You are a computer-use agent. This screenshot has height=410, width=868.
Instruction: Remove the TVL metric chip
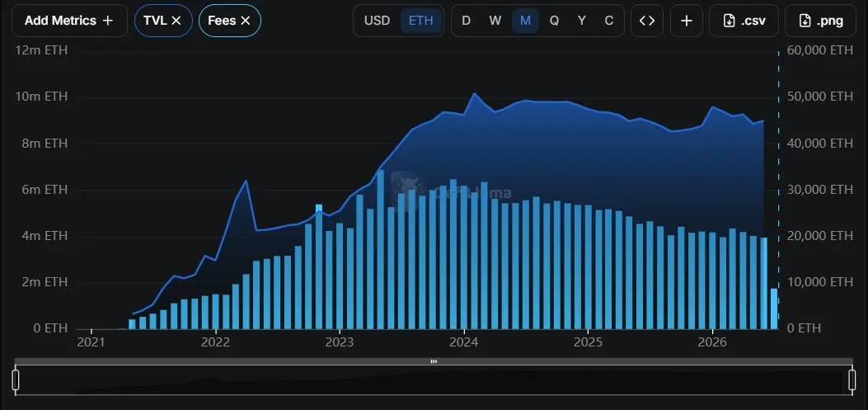coord(176,21)
